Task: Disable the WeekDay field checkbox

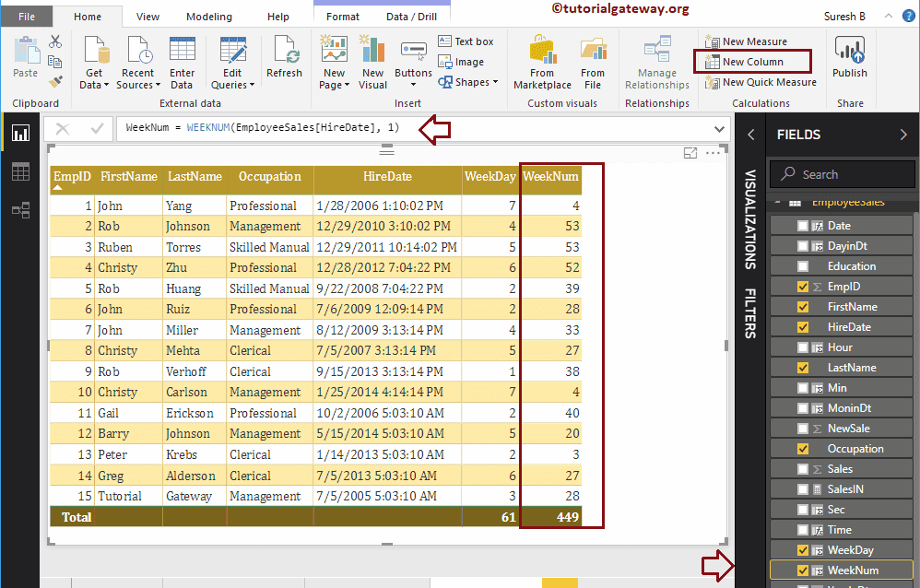Action: (803, 550)
